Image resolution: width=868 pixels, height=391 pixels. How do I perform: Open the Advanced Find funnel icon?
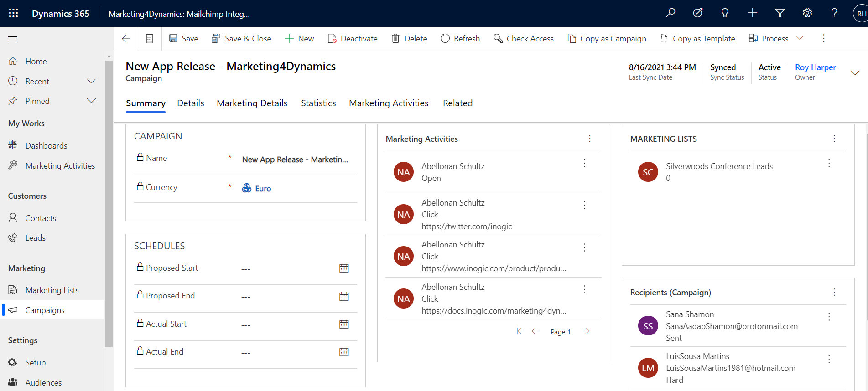(780, 13)
